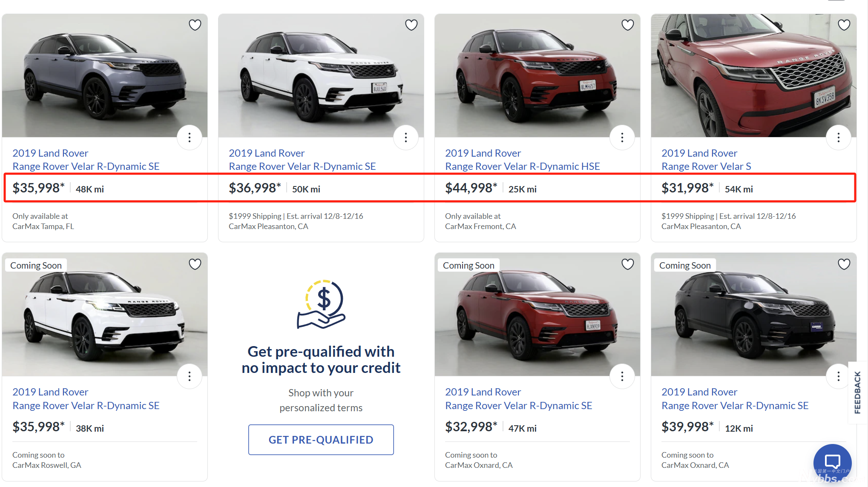Open three-dot menu on $36,998 white Velar

point(406,138)
